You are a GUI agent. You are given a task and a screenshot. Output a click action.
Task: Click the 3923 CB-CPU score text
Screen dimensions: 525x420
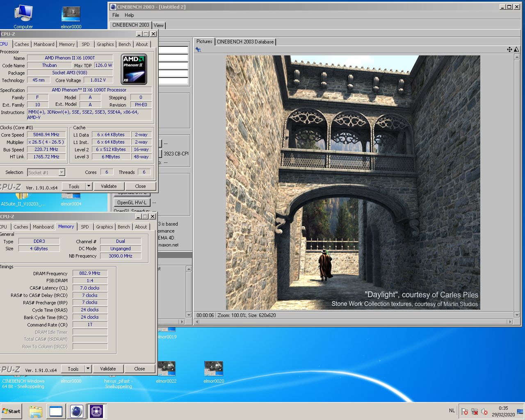(x=176, y=154)
